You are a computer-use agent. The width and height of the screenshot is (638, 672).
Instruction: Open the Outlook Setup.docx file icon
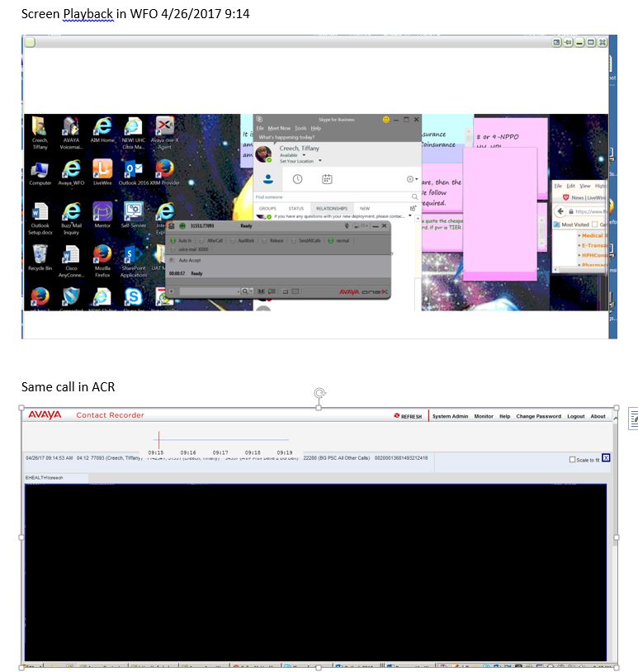40,219
